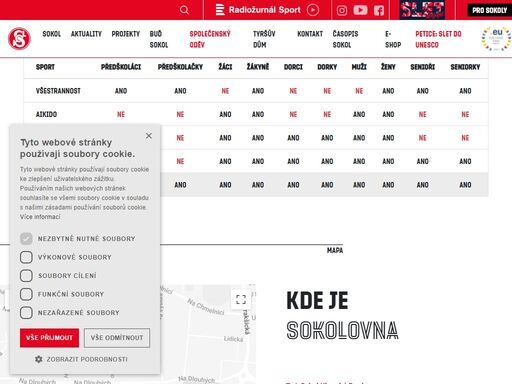512x384 pixels.
Task: Open the search magnifier icon
Action: pyautogui.click(x=184, y=10)
